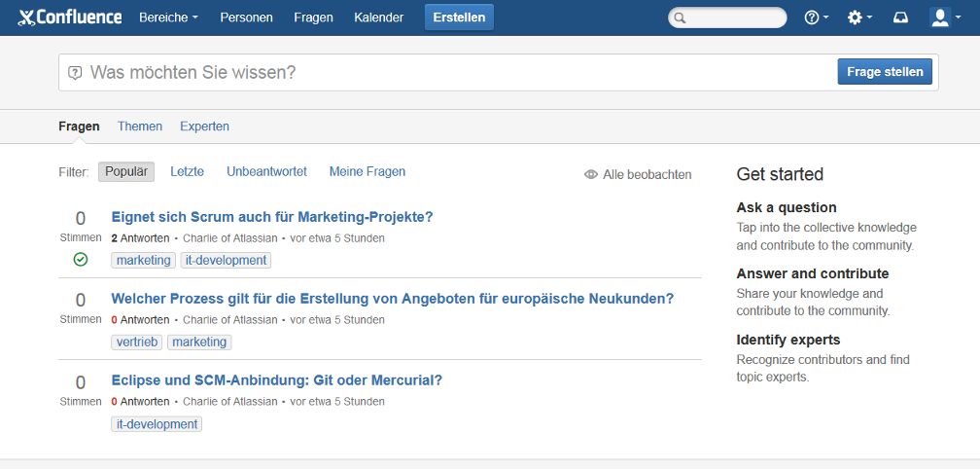Expand the Bereiche dropdown menu
This screenshot has height=469, width=980.
click(x=168, y=18)
